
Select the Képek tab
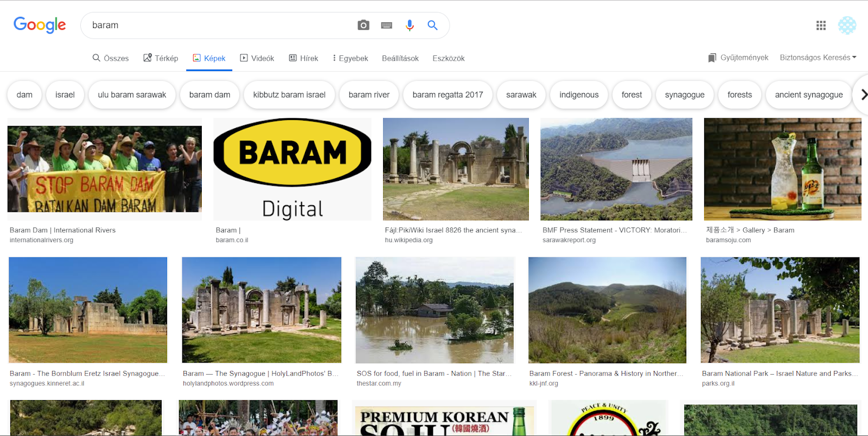pos(209,58)
